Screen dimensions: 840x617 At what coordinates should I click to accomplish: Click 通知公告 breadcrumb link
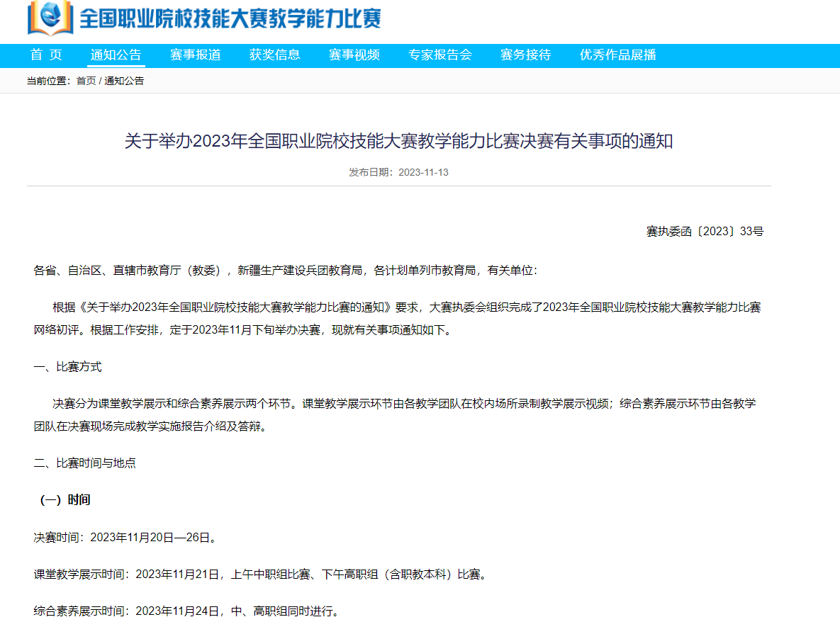pyautogui.click(x=124, y=81)
